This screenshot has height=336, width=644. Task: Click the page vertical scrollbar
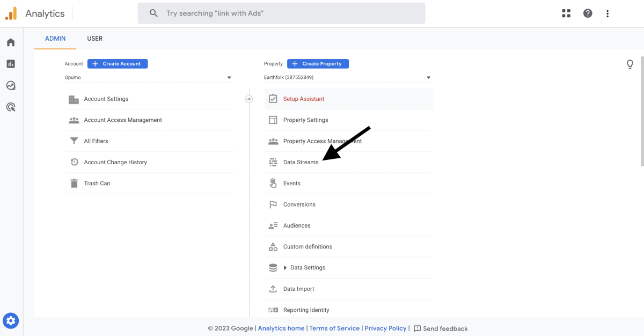tap(642, 111)
